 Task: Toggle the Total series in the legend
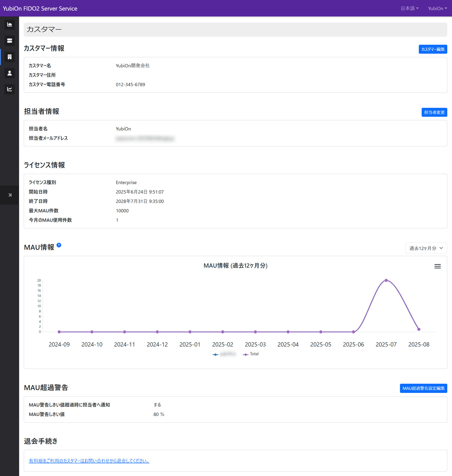click(x=251, y=354)
